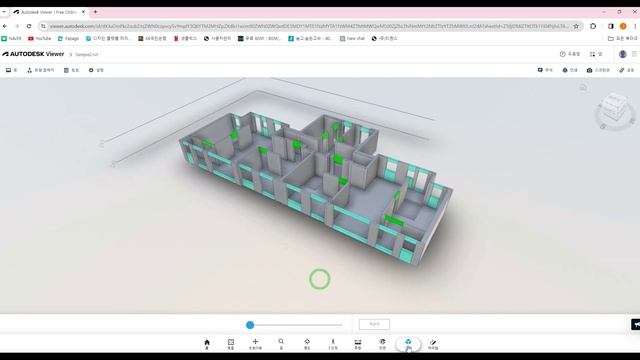This screenshot has height=360, width=640.
Task: Click the feedback tab at right edge
Action: (636, 324)
